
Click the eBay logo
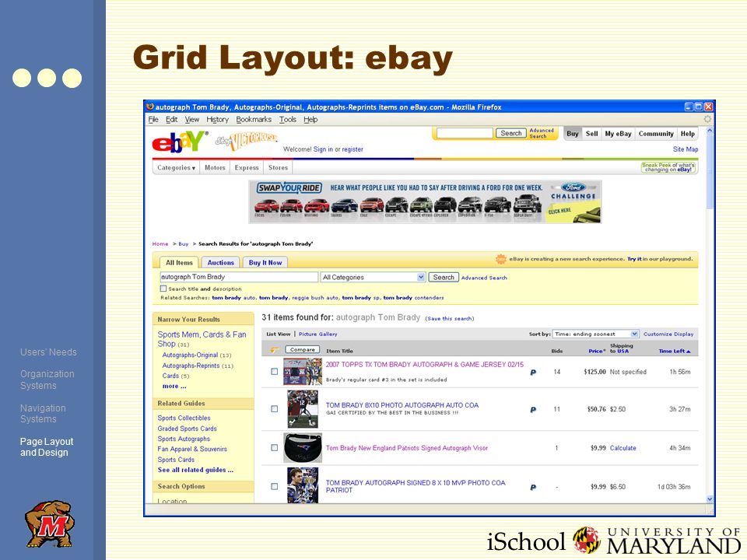click(180, 142)
